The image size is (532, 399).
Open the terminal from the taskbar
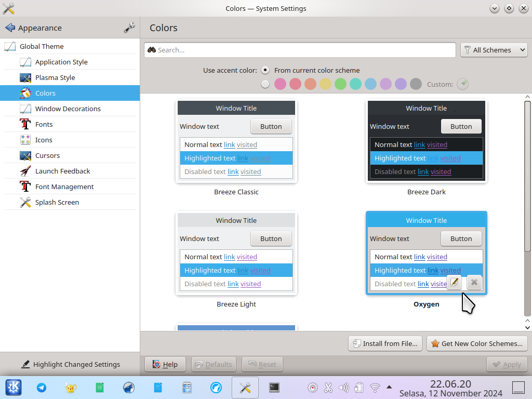click(274, 388)
